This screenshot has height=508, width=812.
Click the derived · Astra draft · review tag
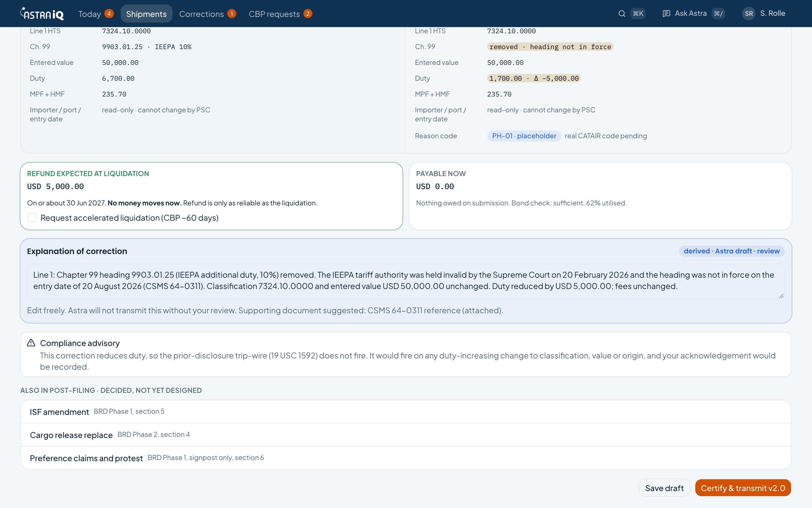tap(731, 251)
